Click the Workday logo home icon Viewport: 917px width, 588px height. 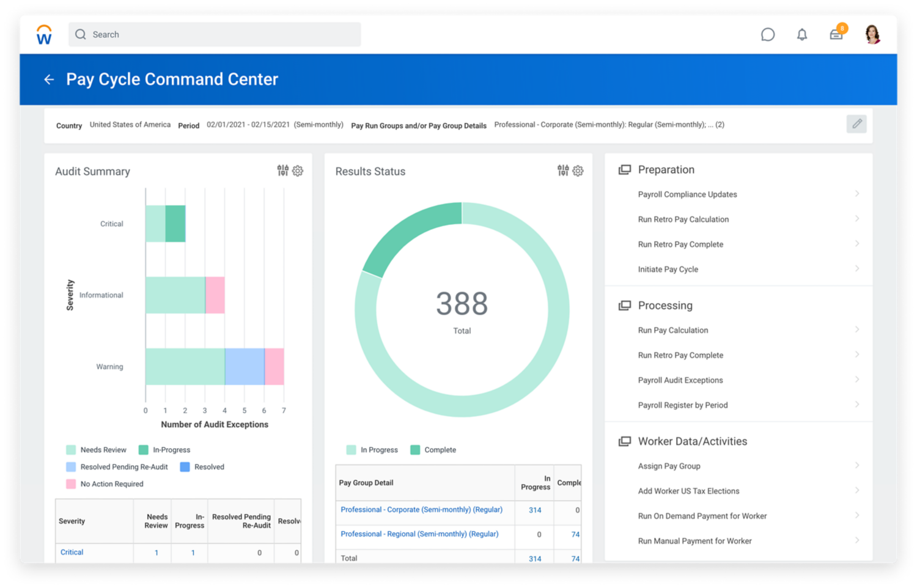[x=44, y=35]
